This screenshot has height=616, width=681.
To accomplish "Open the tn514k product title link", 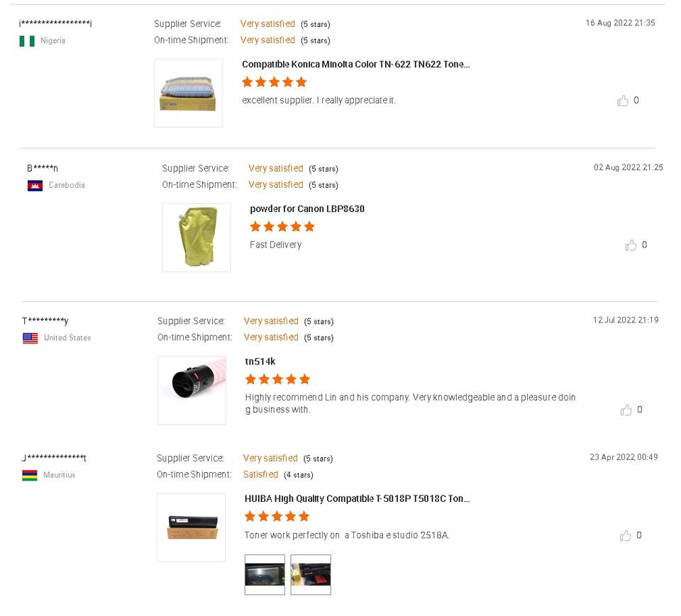I will (x=260, y=362).
